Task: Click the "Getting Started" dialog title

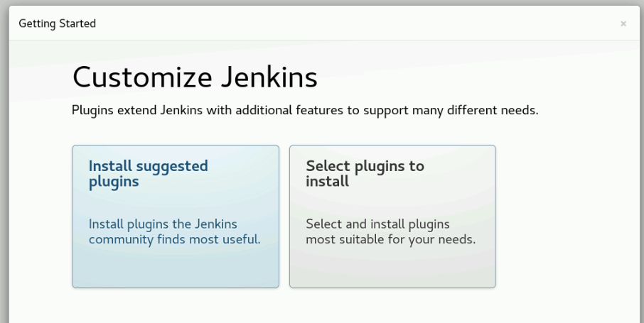Action: tap(57, 23)
